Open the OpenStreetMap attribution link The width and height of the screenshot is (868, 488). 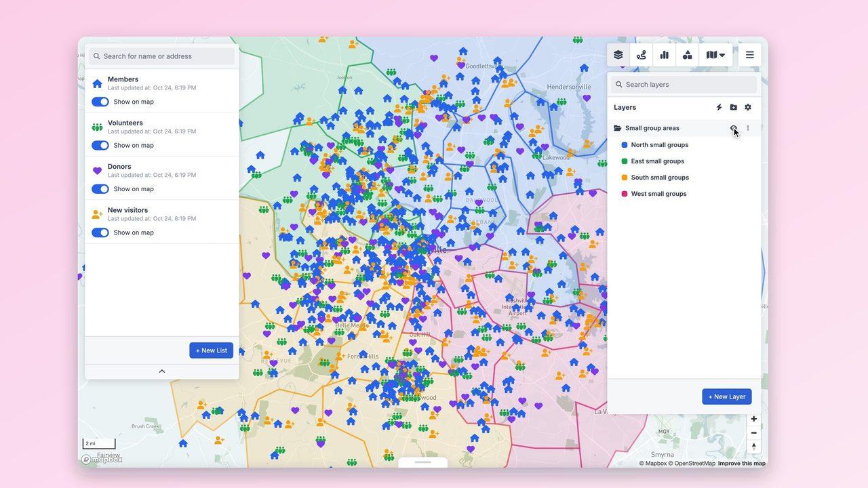[x=692, y=464]
